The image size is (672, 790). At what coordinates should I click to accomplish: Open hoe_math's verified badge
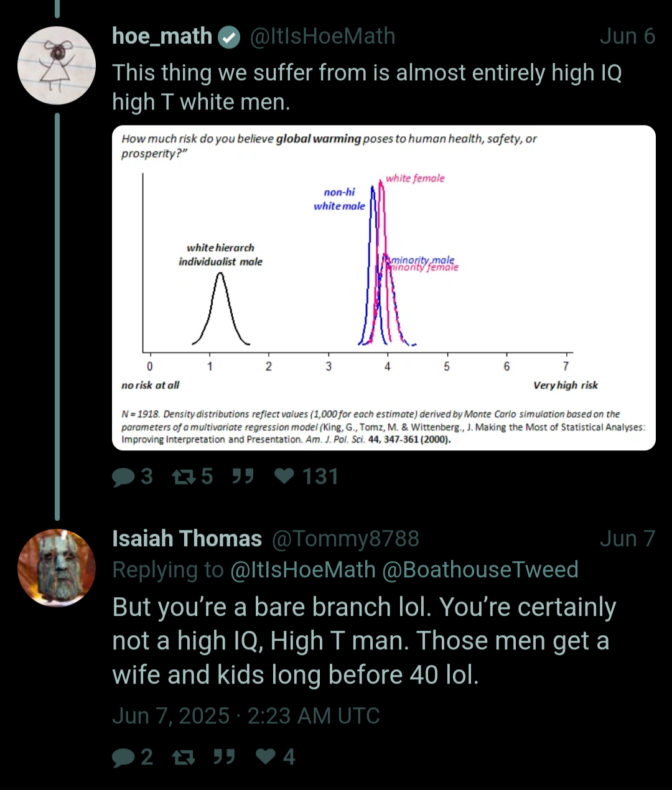click(x=229, y=37)
